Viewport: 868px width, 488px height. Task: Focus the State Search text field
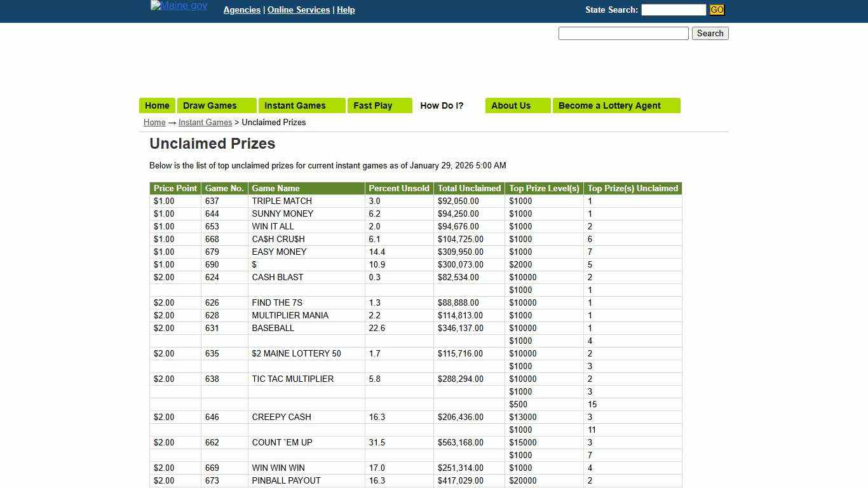tap(673, 10)
